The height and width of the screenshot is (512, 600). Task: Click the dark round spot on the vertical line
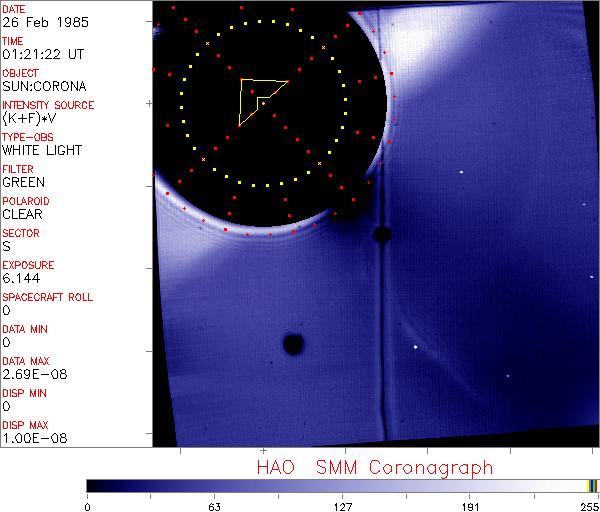coord(382,234)
